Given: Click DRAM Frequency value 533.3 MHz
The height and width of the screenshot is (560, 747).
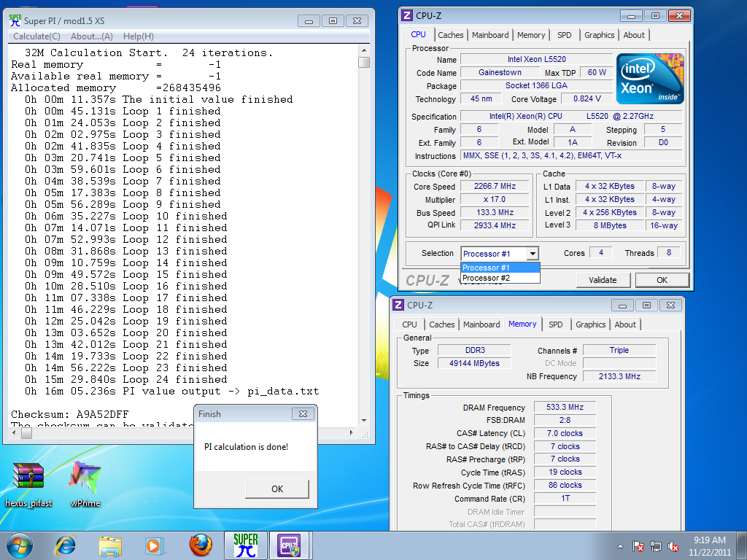Looking at the screenshot, I should click(x=565, y=407).
